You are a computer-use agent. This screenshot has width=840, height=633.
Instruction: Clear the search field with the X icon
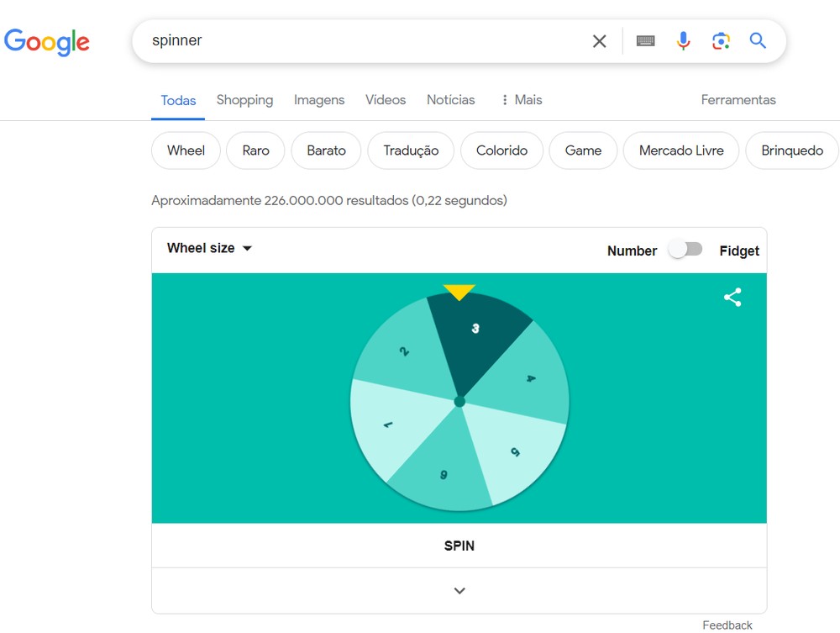click(599, 40)
